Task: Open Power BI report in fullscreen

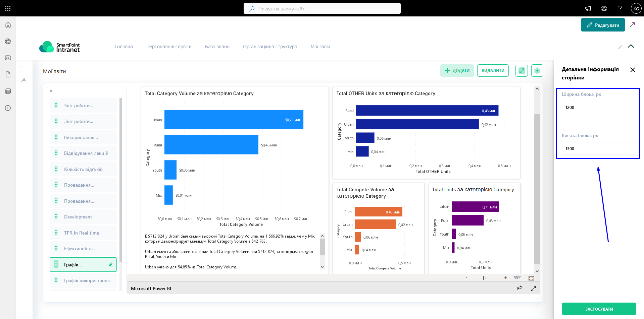Action: (533, 288)
